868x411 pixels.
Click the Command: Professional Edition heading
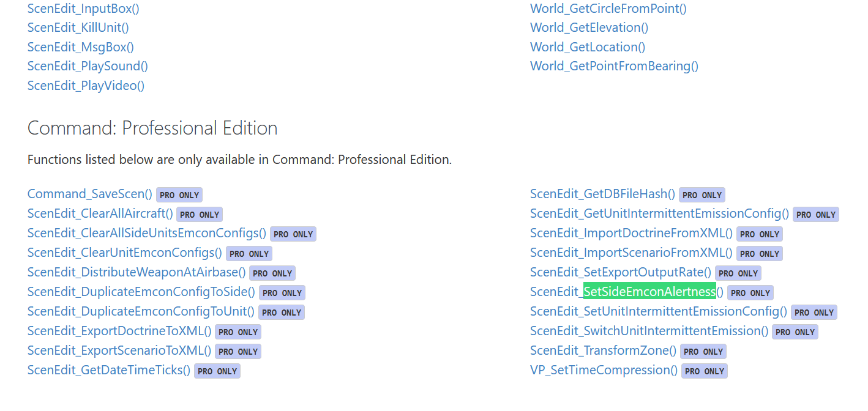152,128
